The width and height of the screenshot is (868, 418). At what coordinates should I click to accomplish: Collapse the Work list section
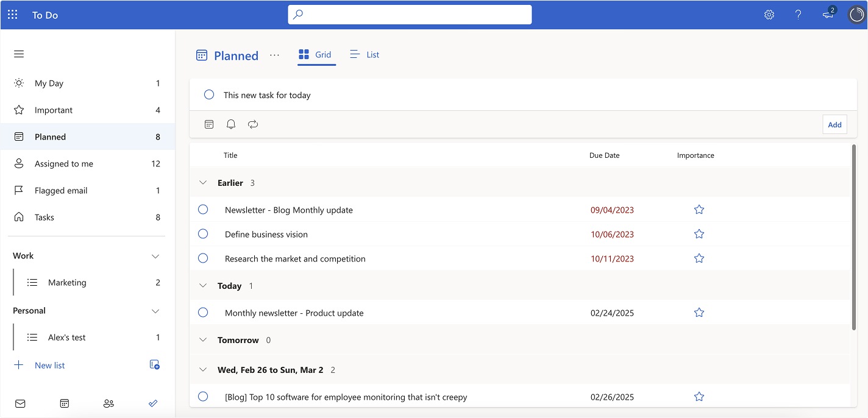155,256
